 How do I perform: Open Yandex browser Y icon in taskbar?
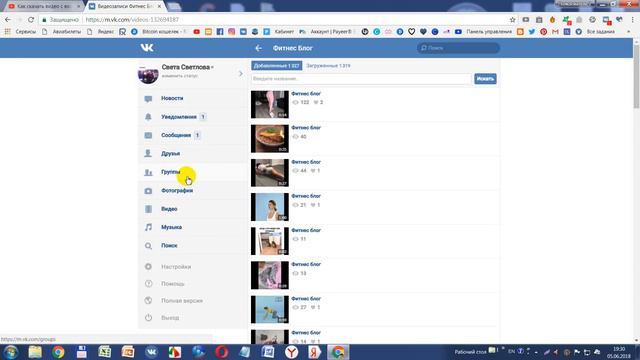tap(291, 352)
